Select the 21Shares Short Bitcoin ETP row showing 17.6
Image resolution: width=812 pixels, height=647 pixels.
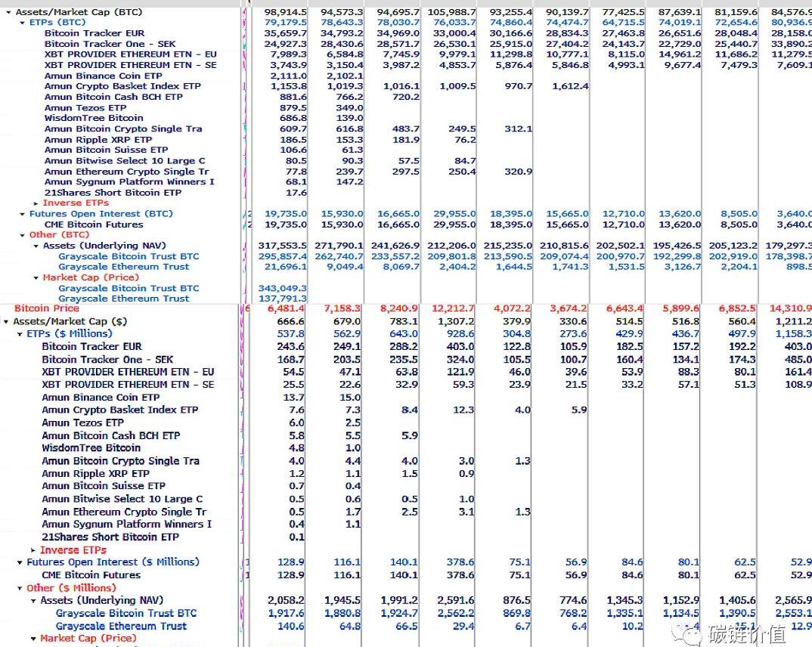click(x=113, y=193)
